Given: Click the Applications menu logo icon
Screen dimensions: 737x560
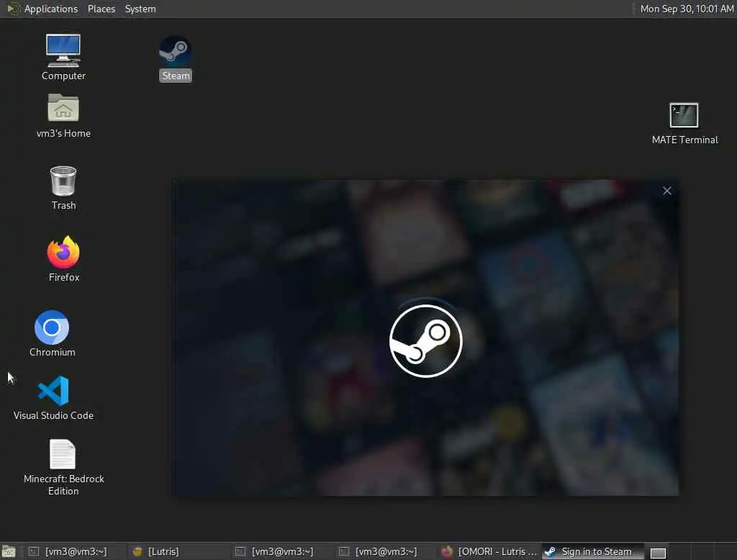Looking at the screenshot, I should point(13,9).
